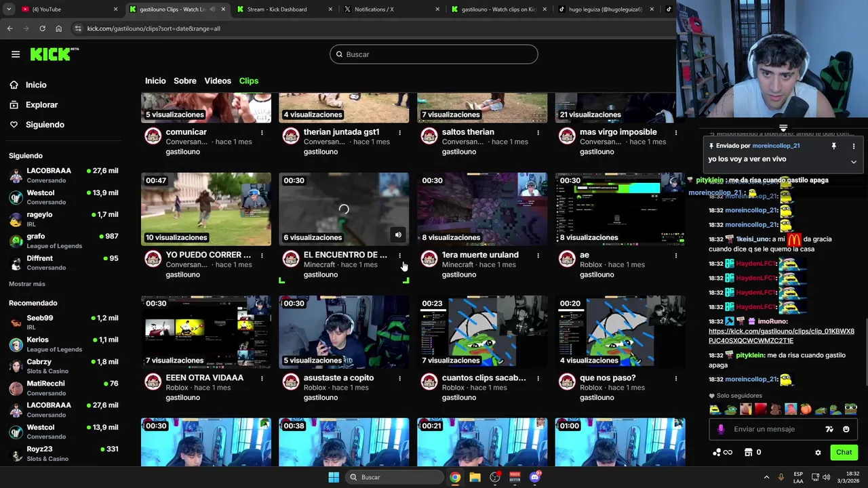The image size is (868, 488).
Task: Click gastilouno avatar beside 'comunicar' clip
Action: (x=153, y=136)
